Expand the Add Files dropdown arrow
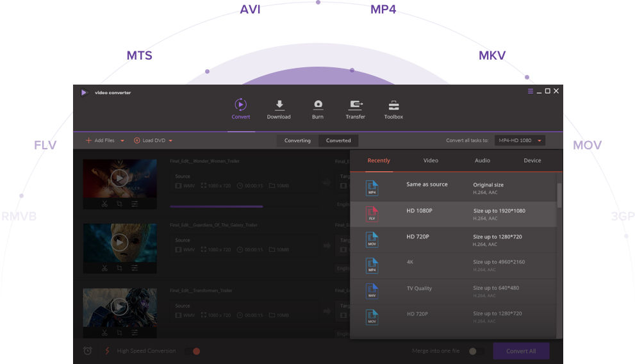Screen dimensions: 635x364 pyautogui.click(x=122, y=141)
